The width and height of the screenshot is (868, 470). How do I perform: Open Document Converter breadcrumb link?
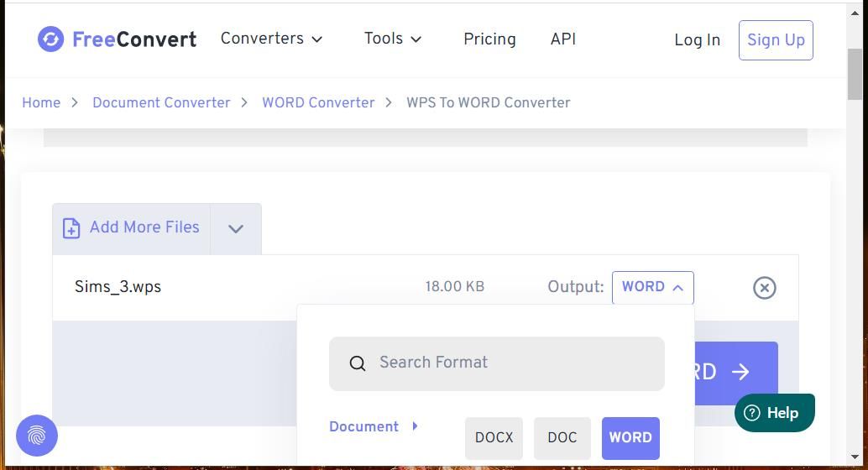tap(161, 102)
